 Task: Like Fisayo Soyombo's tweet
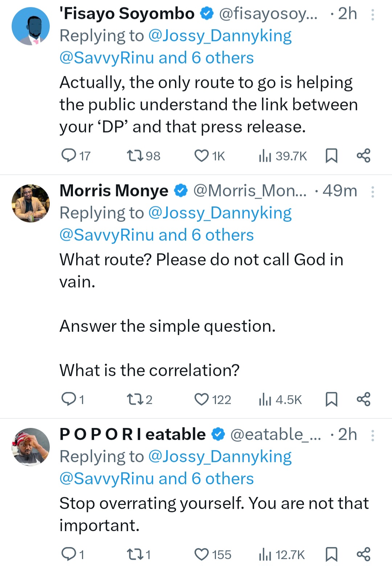tap(201, 156)
